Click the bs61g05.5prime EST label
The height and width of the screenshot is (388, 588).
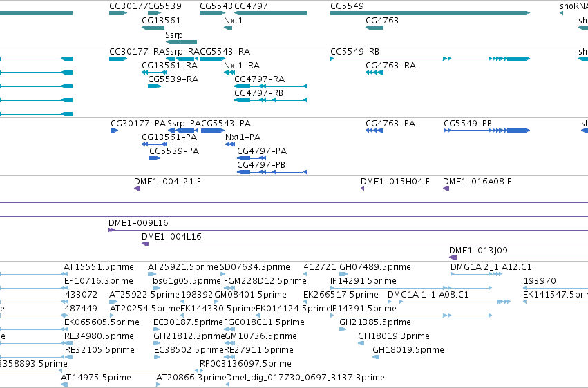pyautogui.click(x=187, y=281)
